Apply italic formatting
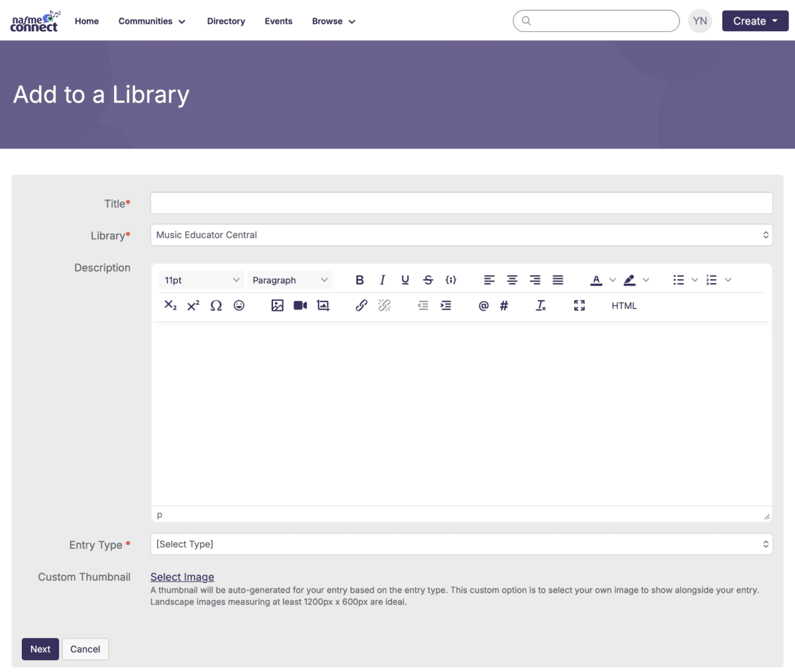Screen dimensions: 795x672 coord(382,280)
